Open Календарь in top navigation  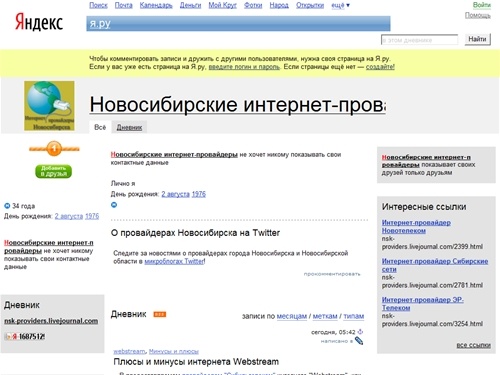click(156, 5)
